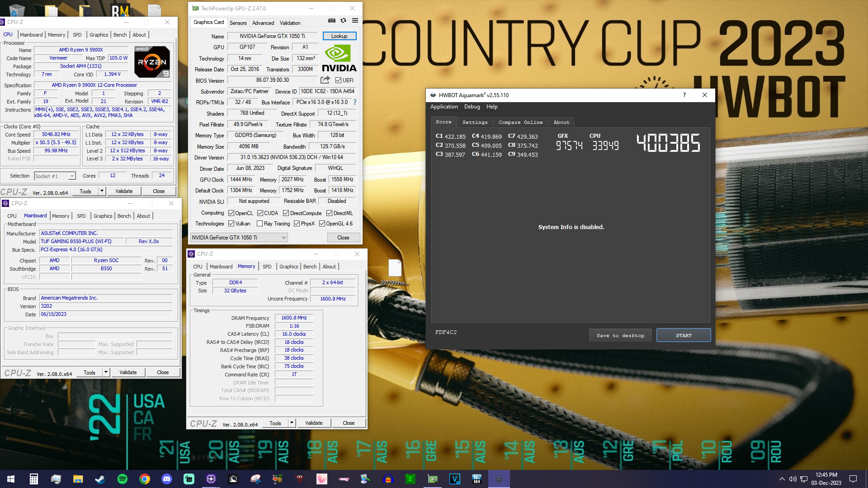
Task: Toggle the DirectCompute checkbox
Action: click(286, 213)
